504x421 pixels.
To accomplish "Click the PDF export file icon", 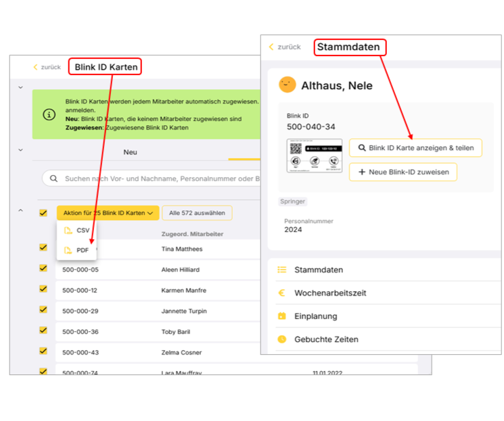I will 68,250.
